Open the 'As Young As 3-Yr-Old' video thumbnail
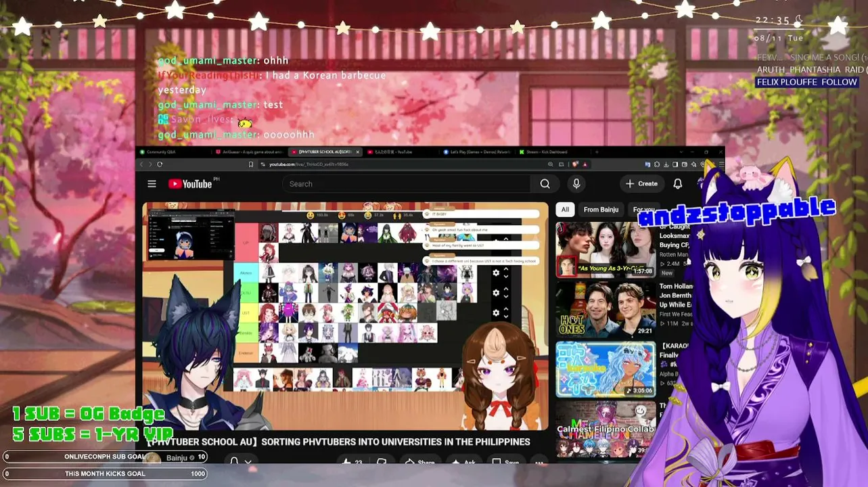Screen dimensions: 868x487 (606, 250)
